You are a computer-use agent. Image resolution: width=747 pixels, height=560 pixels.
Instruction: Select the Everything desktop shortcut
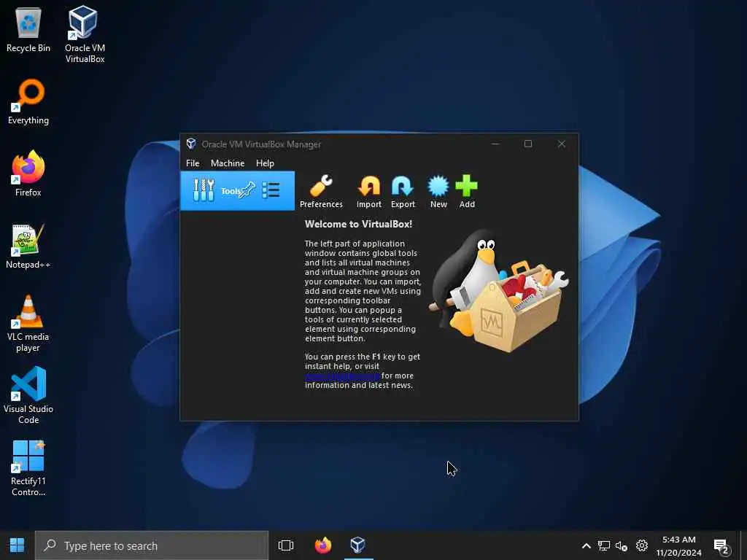pos(28,102)
